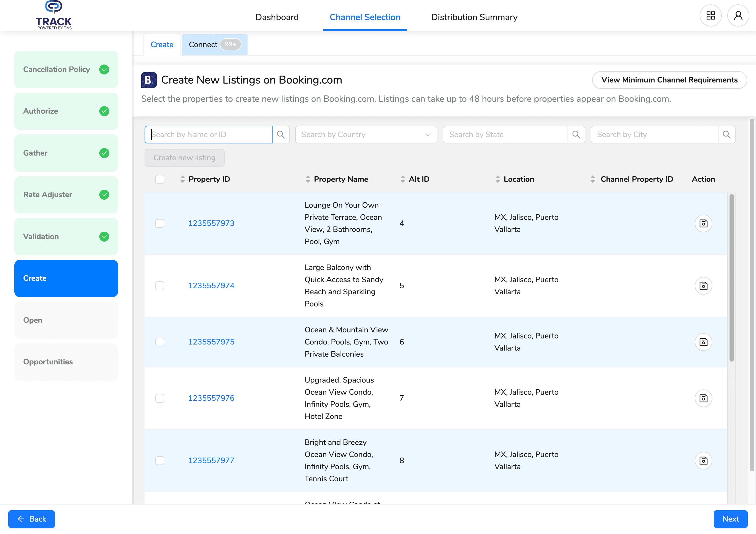Open the Open step in sidebar

point(66,320)
